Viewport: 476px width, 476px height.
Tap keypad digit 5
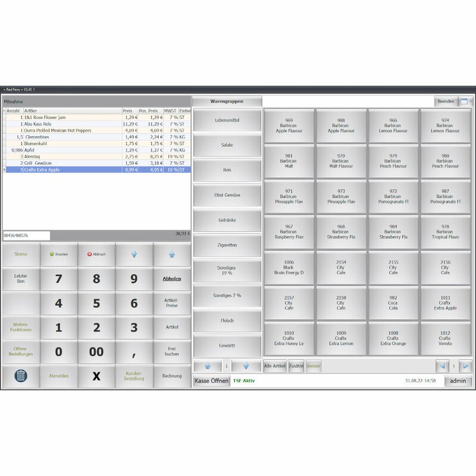point(96,303)
